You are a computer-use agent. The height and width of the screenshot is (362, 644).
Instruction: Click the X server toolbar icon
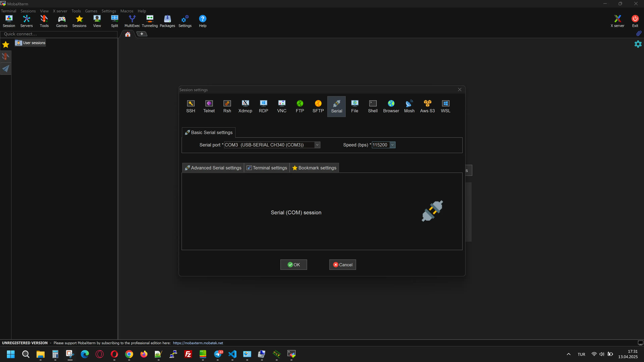[x=617, y=21]
